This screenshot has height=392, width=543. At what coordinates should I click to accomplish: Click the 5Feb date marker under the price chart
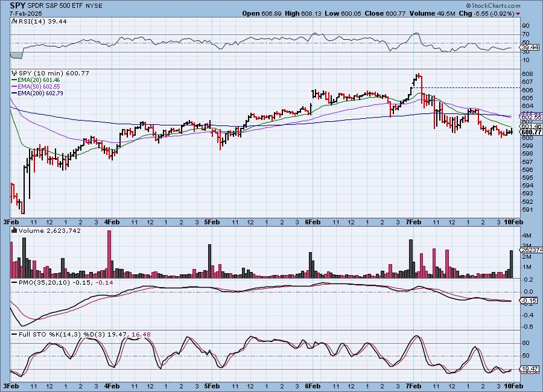coord(212,222)
